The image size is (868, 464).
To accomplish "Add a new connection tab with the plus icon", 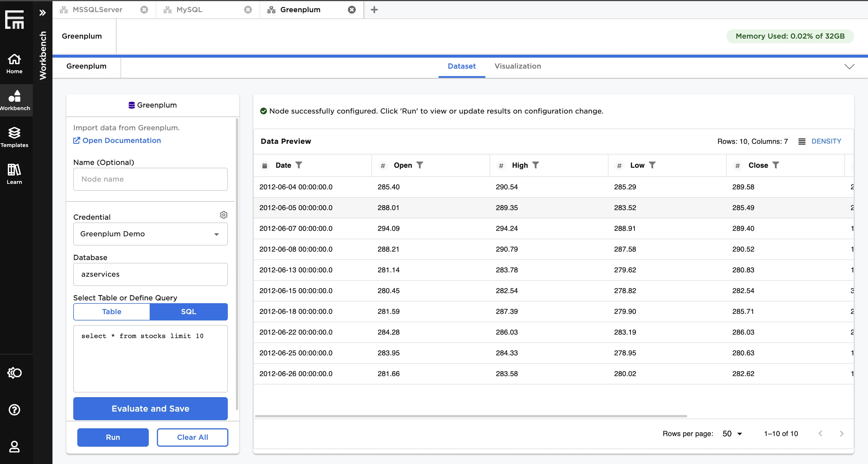I will coord(374,10).
